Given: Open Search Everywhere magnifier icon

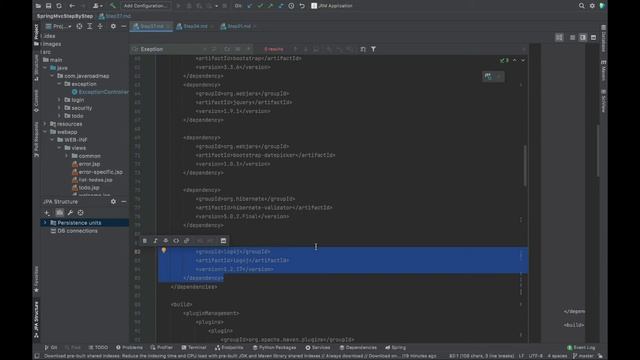Looking at the screenshot, I should 582,6.
